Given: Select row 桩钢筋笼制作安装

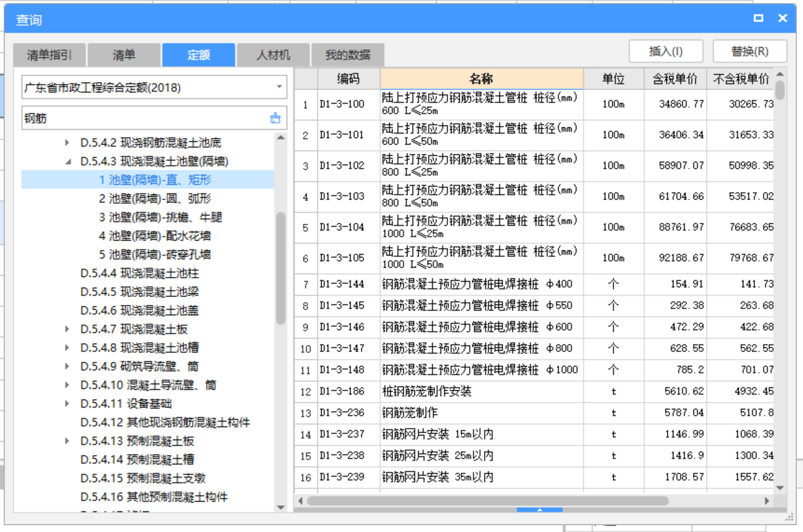Looking at the screenshot, I should pyautogui.click(x=481, y=392).
